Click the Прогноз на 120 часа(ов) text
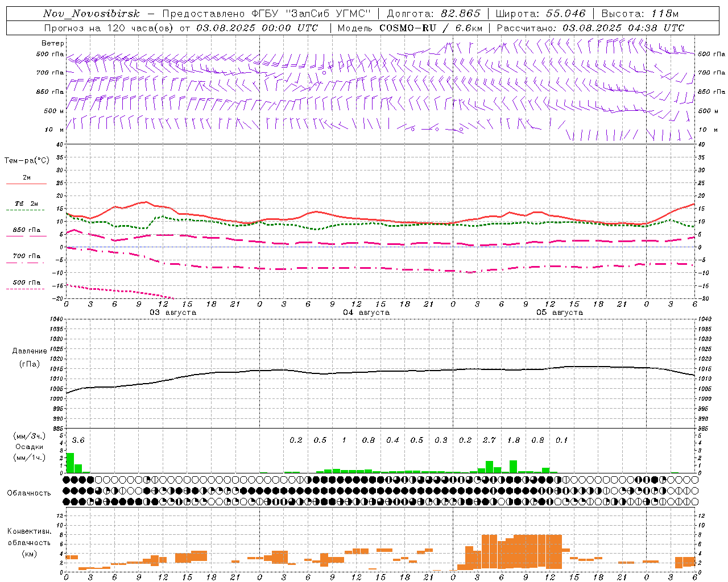Viewport: 728px width, 582px height. click(109, 28)
